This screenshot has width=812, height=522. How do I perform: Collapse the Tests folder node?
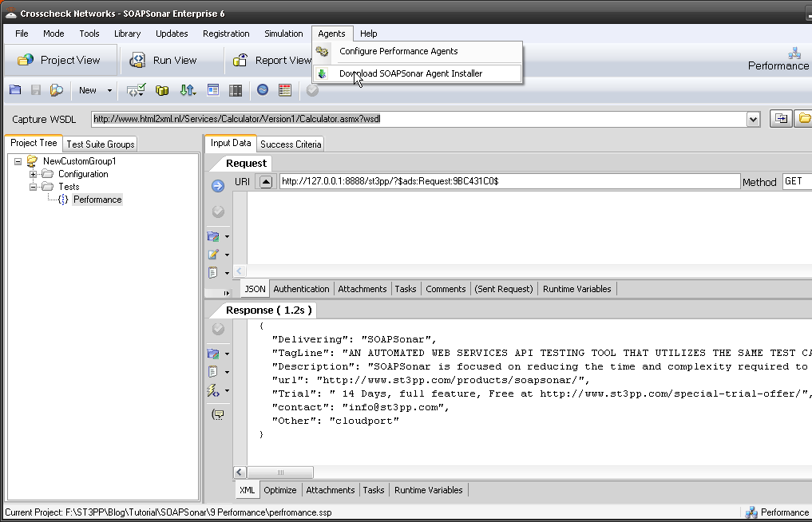click(34, 187)
